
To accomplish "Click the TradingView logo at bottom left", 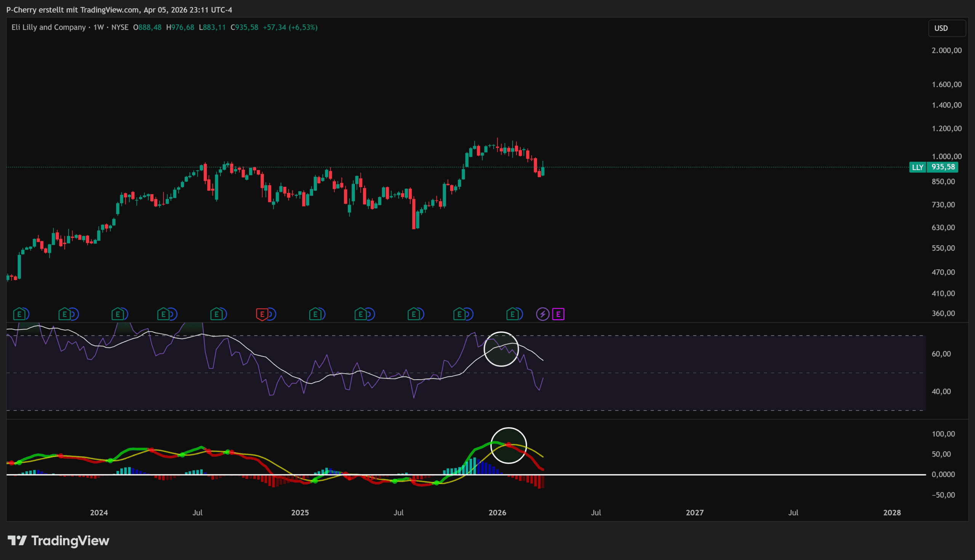I will [x=59, y=541].
